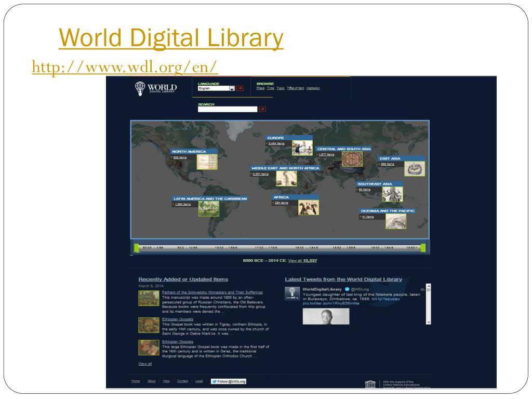Click the Follow @WDLorg Twitter button
Viewport: 532px width, 399px height.
[x=229, y=381]
